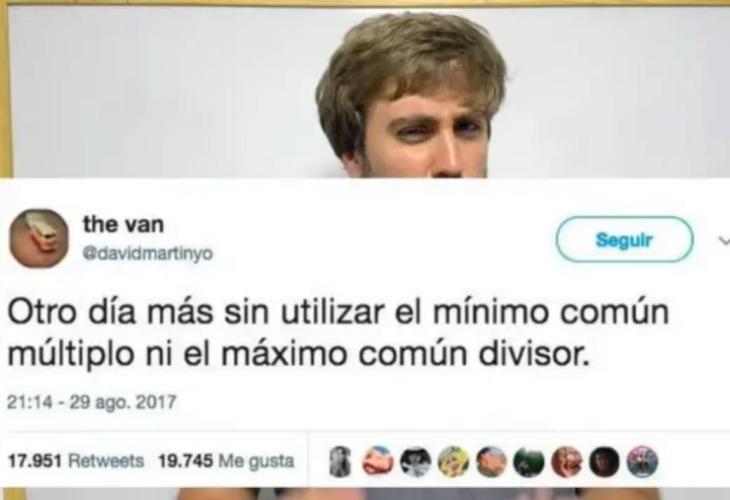Screen dimensions: 730x500
Task: Click the second liker avatar
Action: pos(378,461)
